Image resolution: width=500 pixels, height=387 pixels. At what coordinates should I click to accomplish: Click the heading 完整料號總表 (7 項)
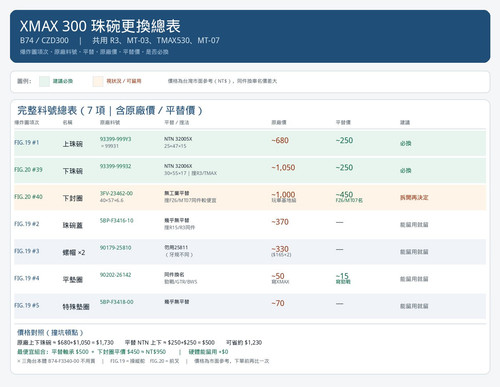pos(110,110)
